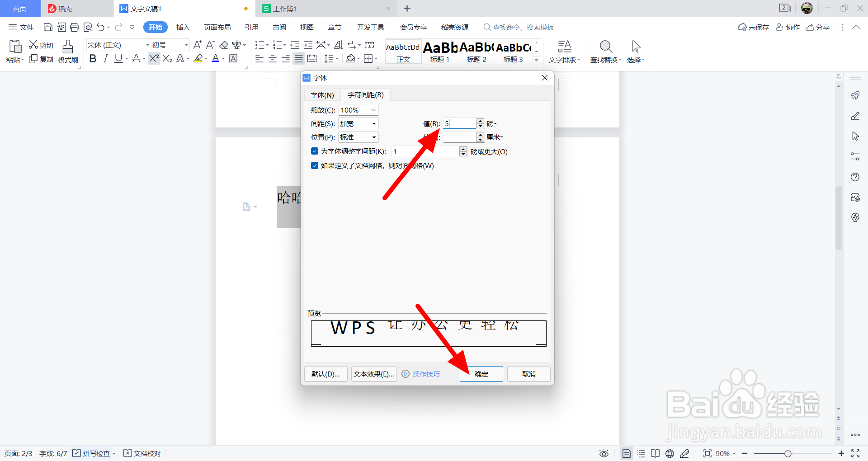The width and height of the screenshot is (868, 461).
Task: Open 文档校对 in the status bar
Action: [142, 453]
